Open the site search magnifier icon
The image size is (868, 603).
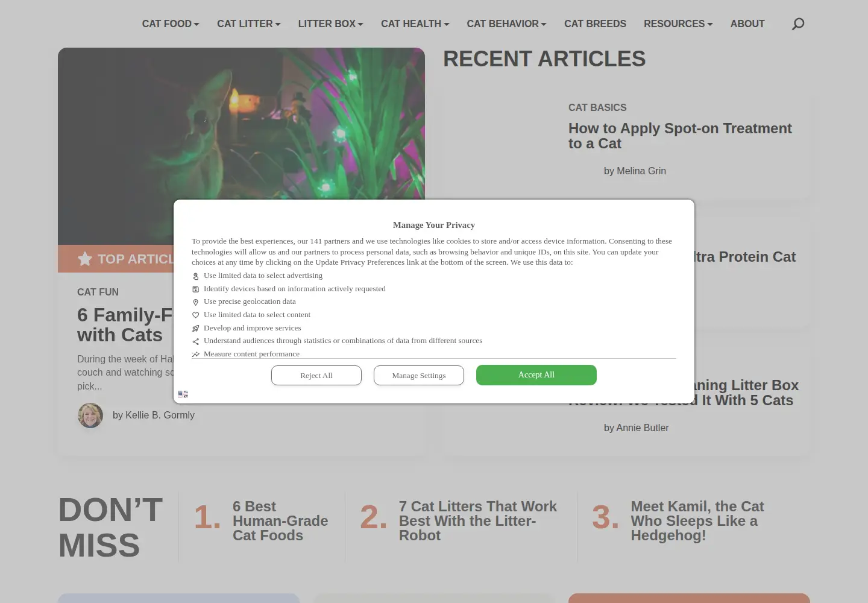tap(798, 24)
